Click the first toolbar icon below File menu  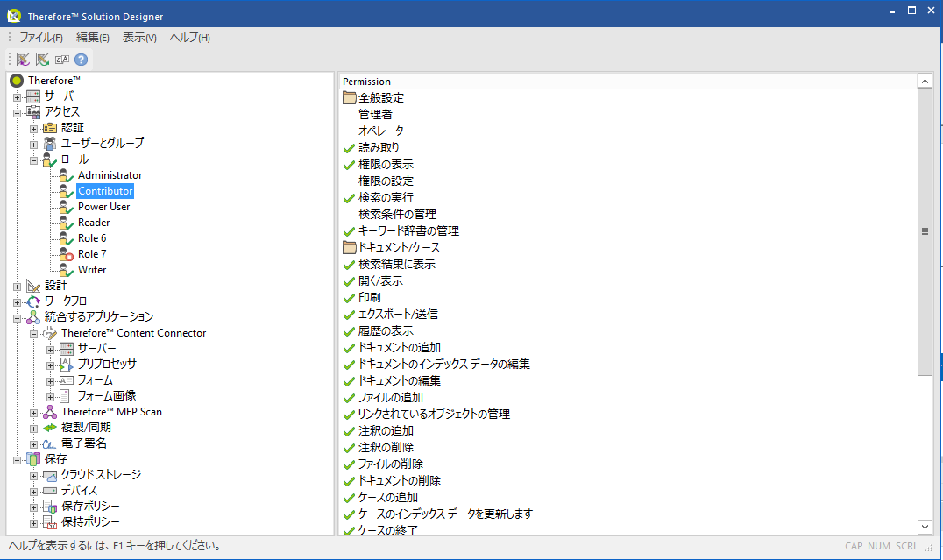click(24, 60)
